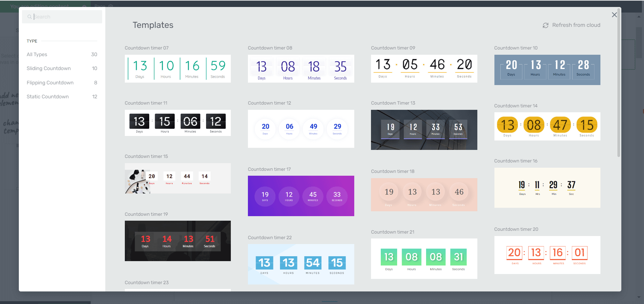
Task: Pick yellow Countdown timer 14 template
Action: [x=547, y=126]
